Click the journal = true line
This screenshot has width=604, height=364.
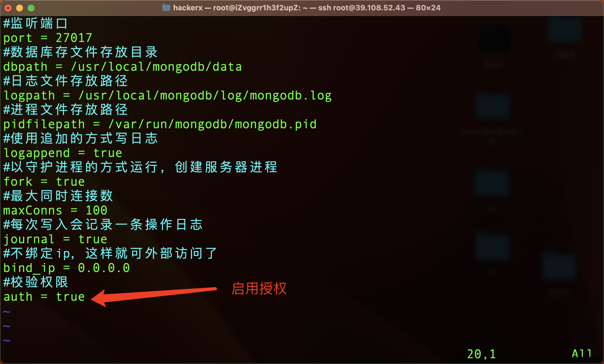click(x=55, y=239)
